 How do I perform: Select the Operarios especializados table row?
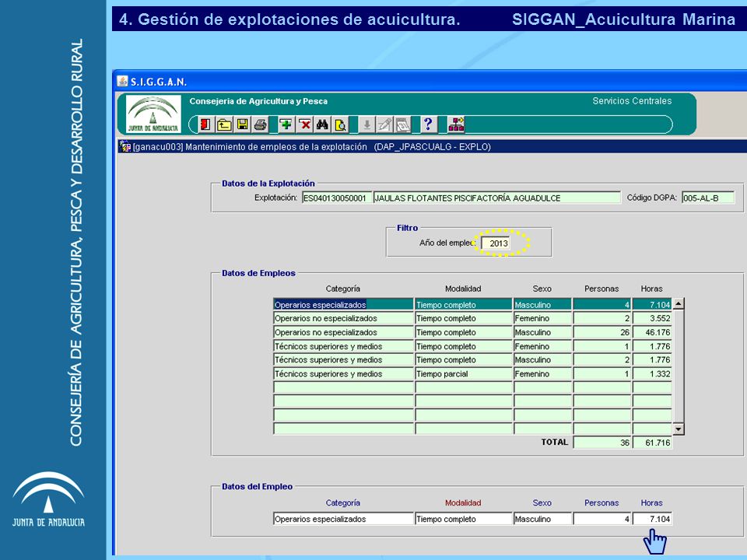(472, 304)
